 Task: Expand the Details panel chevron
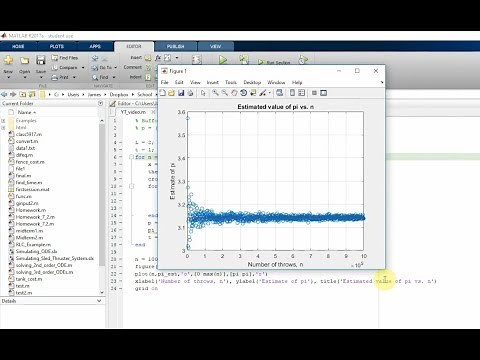click(x=99, y=301)
